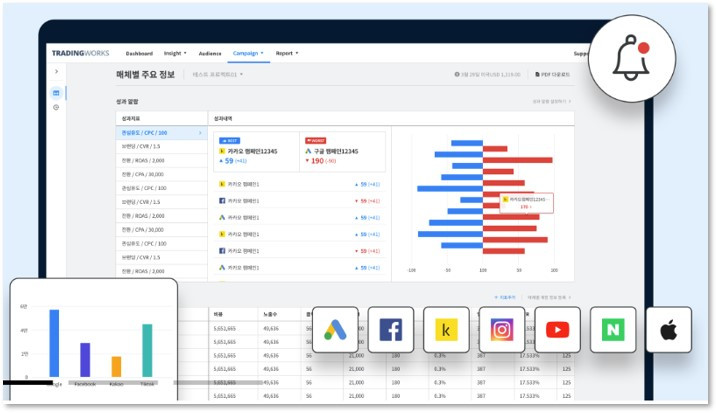The height and width of the screenshot is (413, 717).
Task: Open the project selector dropdown beside title
Action: (x=218, y=75)
